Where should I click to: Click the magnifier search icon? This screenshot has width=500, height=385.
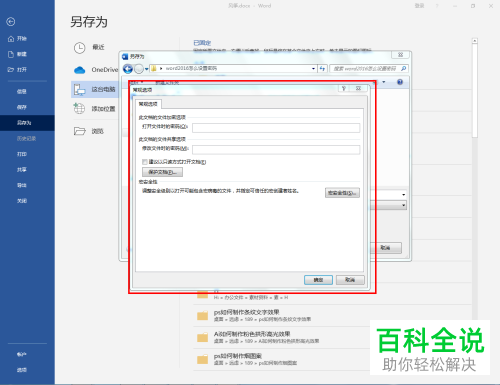pos(404,68)
